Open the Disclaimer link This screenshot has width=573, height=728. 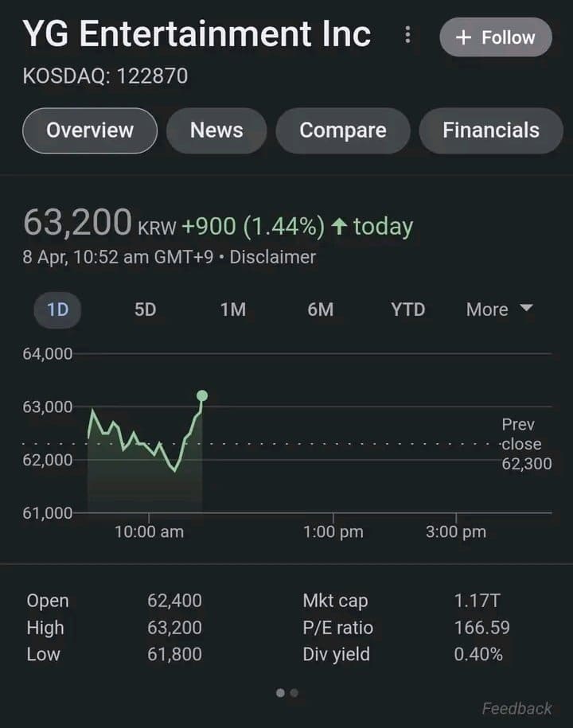(x=273, y=257)
